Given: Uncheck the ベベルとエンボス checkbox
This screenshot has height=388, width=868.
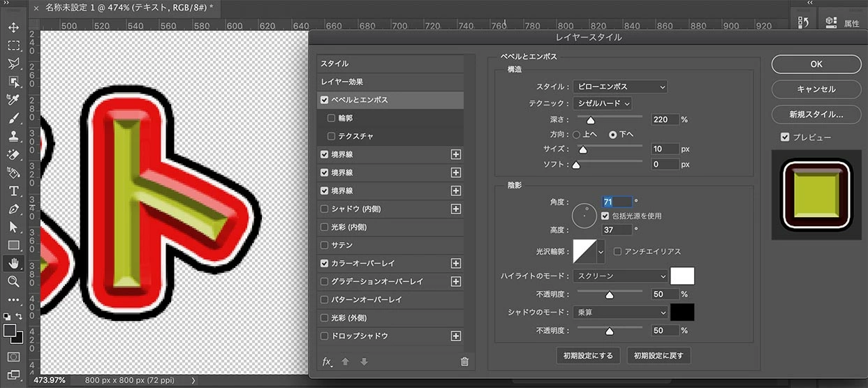Looking at the screenshot, I should point(324,100).
